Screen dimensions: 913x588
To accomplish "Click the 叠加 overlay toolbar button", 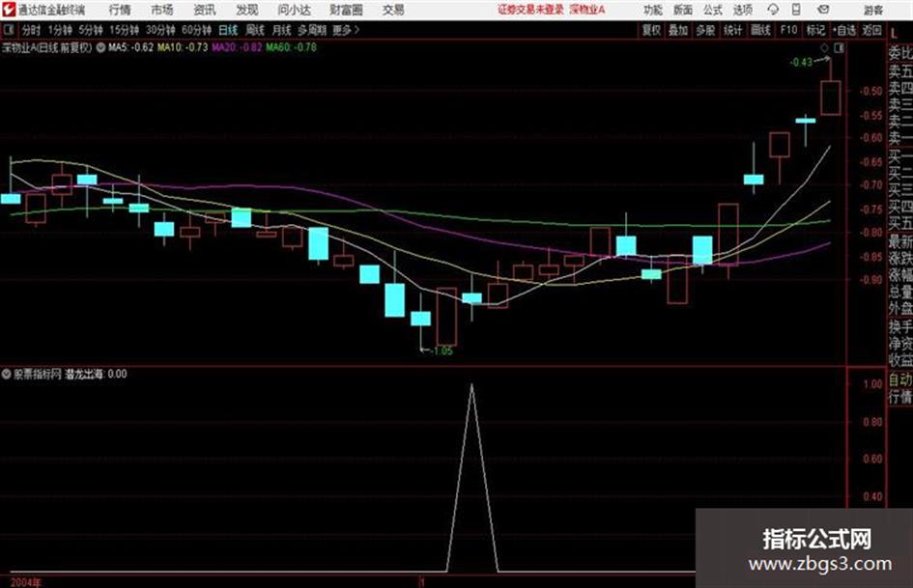I will pos(678,30).
